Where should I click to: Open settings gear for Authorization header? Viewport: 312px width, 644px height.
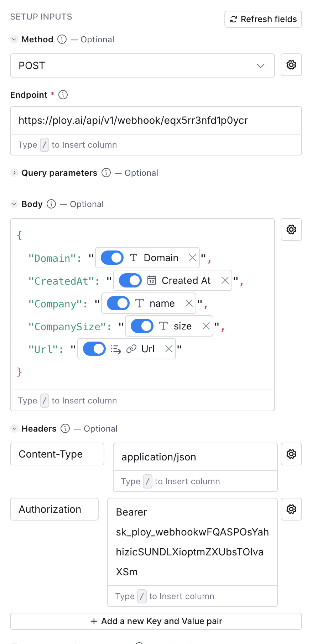click(291, 509)
